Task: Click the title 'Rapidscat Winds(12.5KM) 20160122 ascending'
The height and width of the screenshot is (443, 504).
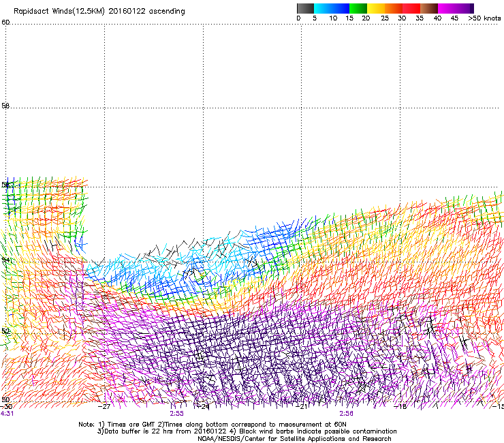Action: (99, 12)
